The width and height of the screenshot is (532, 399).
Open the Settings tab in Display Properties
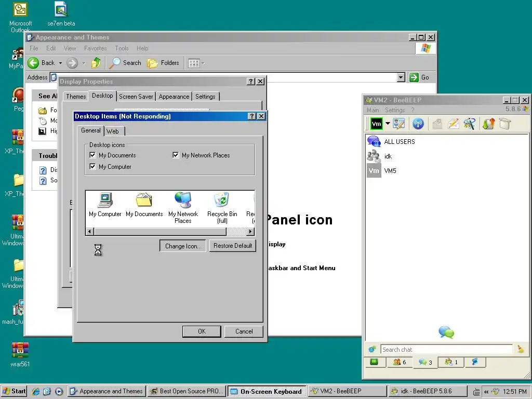pos(205,96)
